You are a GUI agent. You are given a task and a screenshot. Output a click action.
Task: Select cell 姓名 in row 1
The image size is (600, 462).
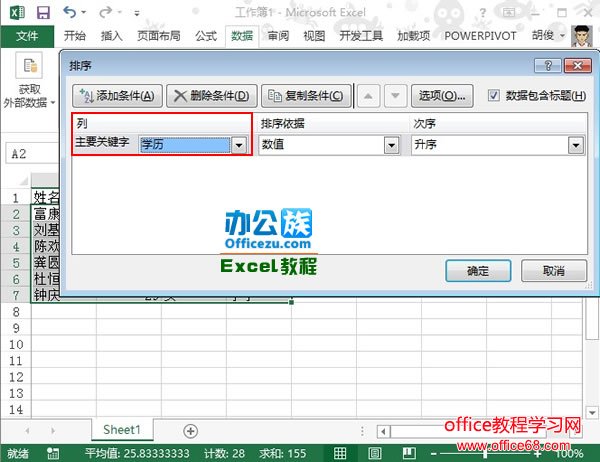(46, 198)
